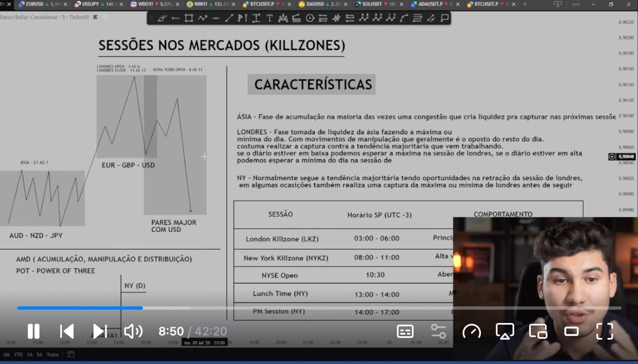
Task: Open the video quality settings menu
Action: click(438, 331)
